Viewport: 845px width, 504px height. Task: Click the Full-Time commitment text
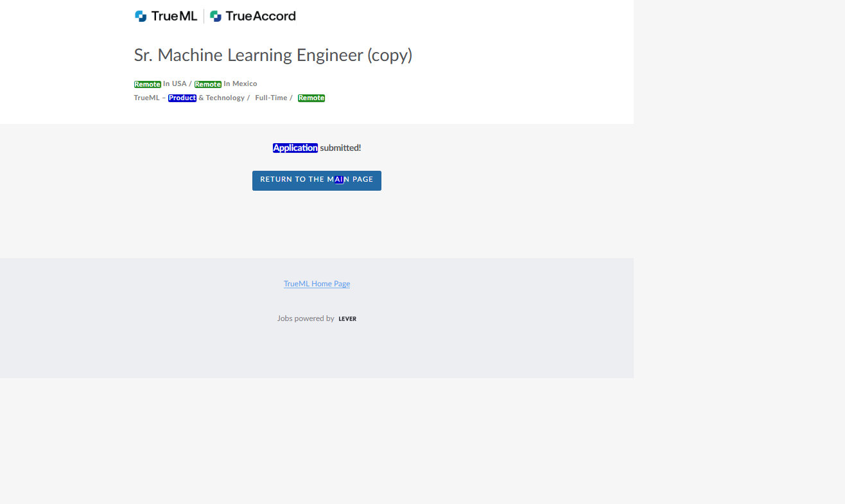click(x=271, y=98)
